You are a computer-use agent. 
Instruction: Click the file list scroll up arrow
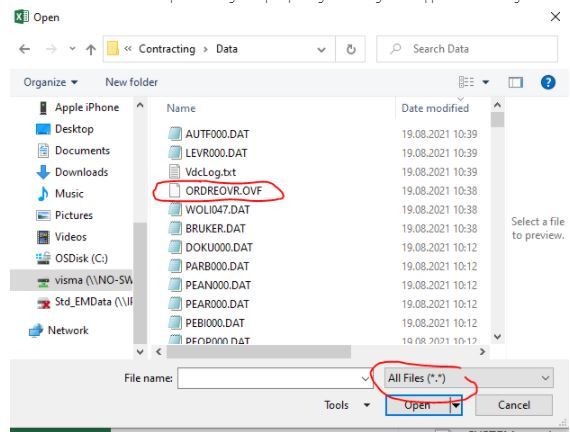coord(497,105)
